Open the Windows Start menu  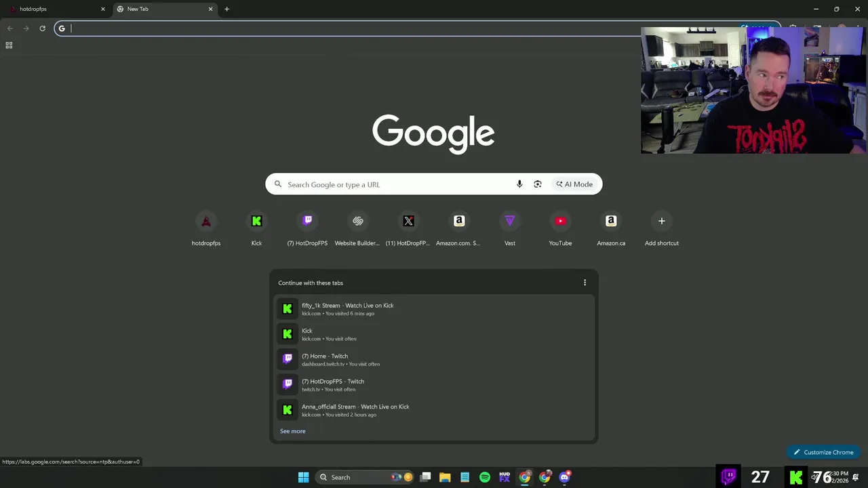(303, 477)
